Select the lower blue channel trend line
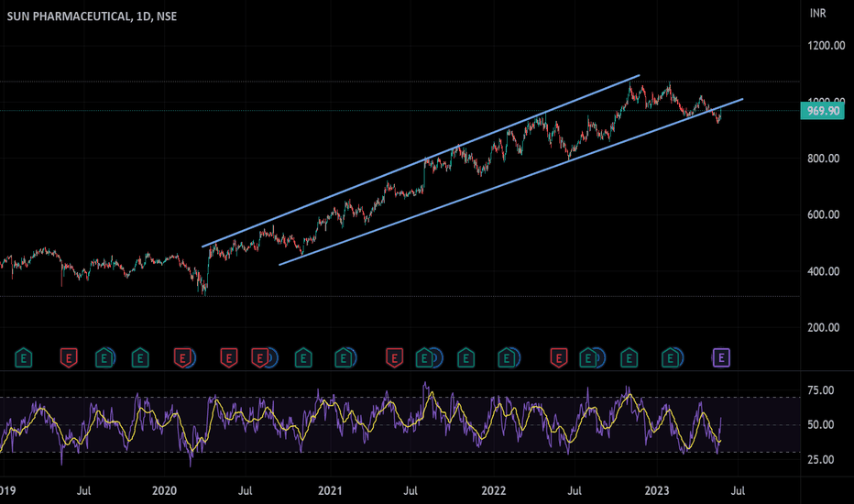This screenshot has width=854, height=504. (511, 182)
